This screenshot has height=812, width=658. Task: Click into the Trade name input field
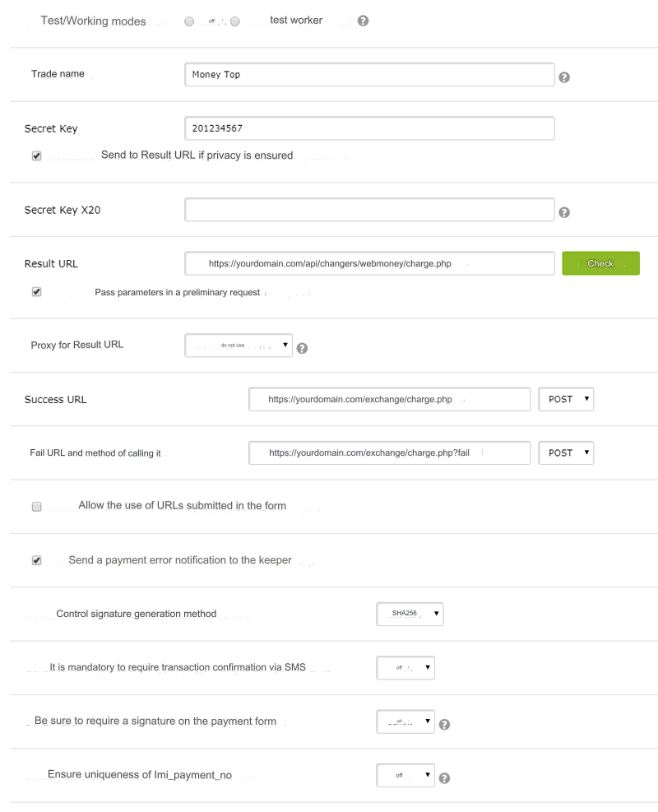click(x=369, y=75)
